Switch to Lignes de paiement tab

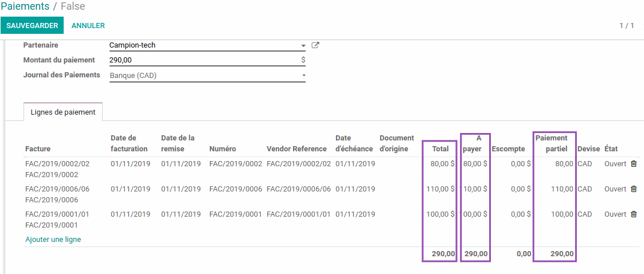tap(63, 112)
